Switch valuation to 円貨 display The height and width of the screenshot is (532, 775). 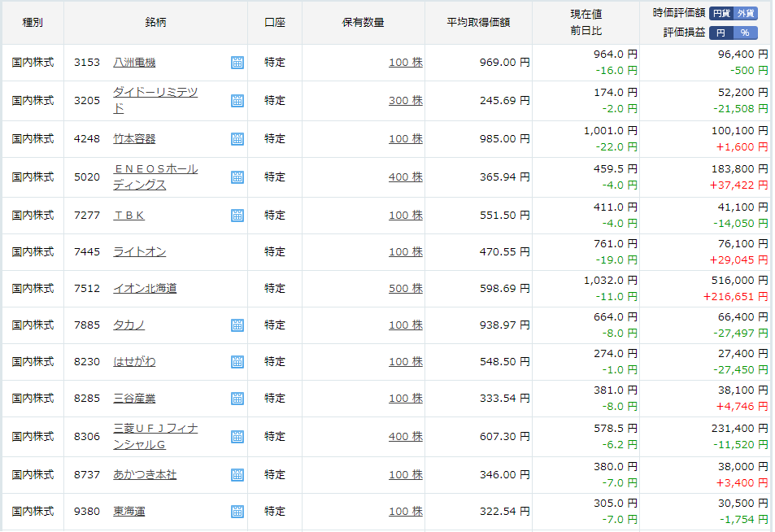(721, 13)
